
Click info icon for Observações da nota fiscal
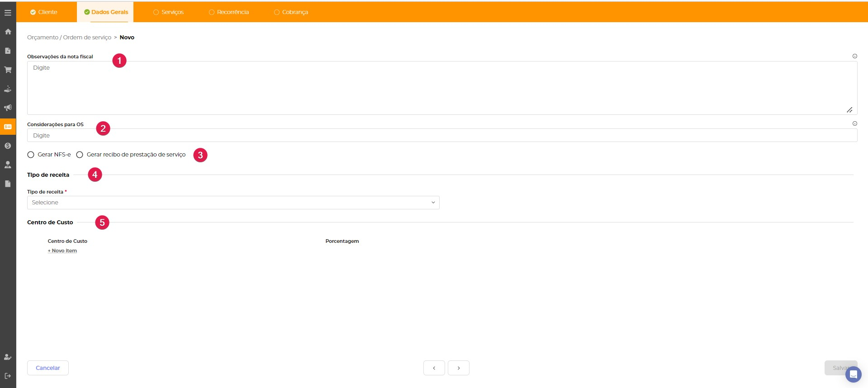[x=854, y=56]
